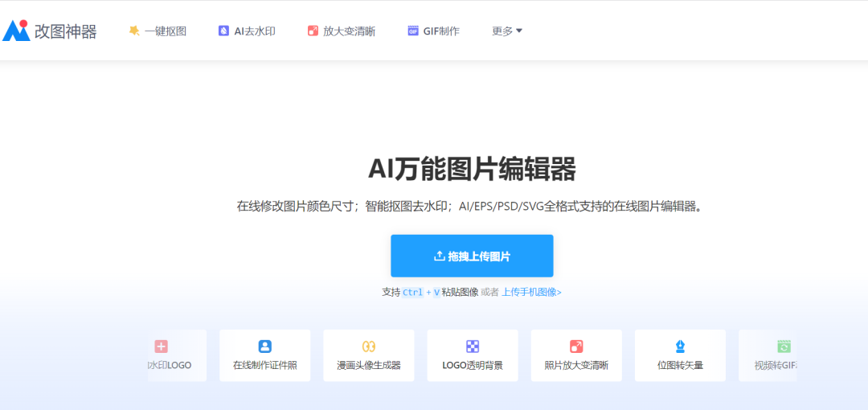Image resolution: width=868 pixels, height=410 pixels.
Task: Click the red enlarge icon beside 放大变清晰
Action: pos(313,31)
